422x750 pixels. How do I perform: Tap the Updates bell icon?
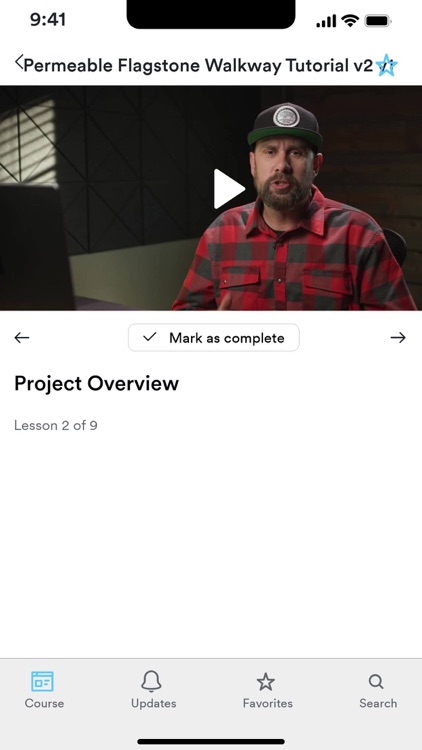coord(151,681)
